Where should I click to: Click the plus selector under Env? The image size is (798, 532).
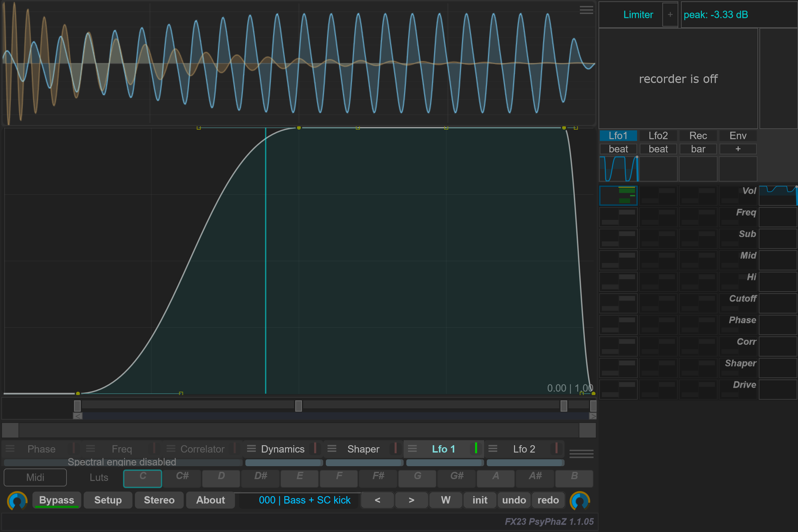738,149
